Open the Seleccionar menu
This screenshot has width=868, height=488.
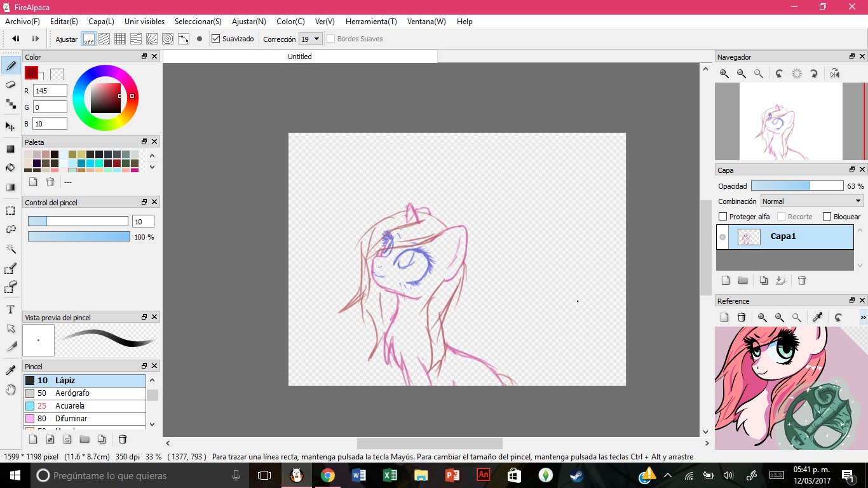point(198,22)
